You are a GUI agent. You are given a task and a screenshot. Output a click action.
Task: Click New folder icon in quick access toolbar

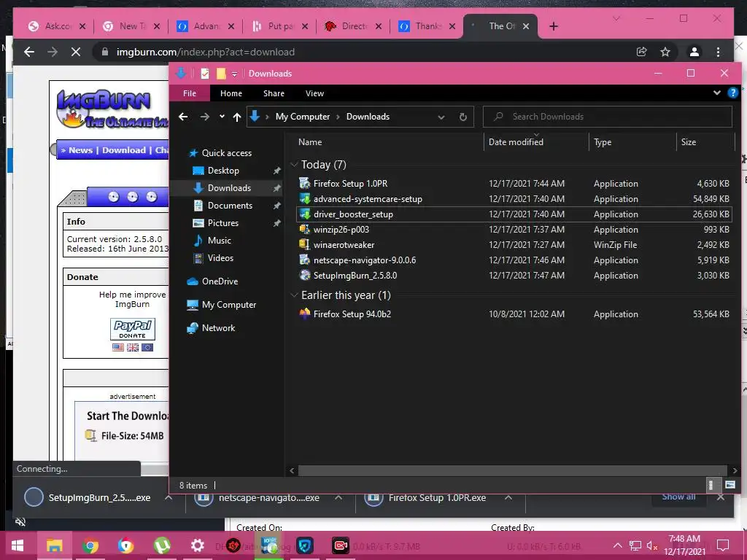point(221,74)
